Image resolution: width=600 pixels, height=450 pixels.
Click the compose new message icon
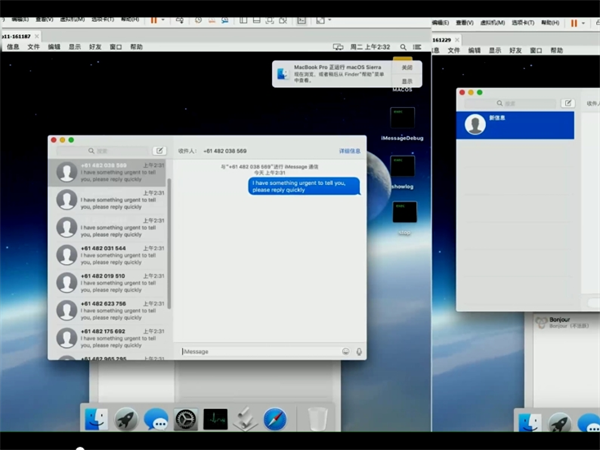click(x=158, y=150)
